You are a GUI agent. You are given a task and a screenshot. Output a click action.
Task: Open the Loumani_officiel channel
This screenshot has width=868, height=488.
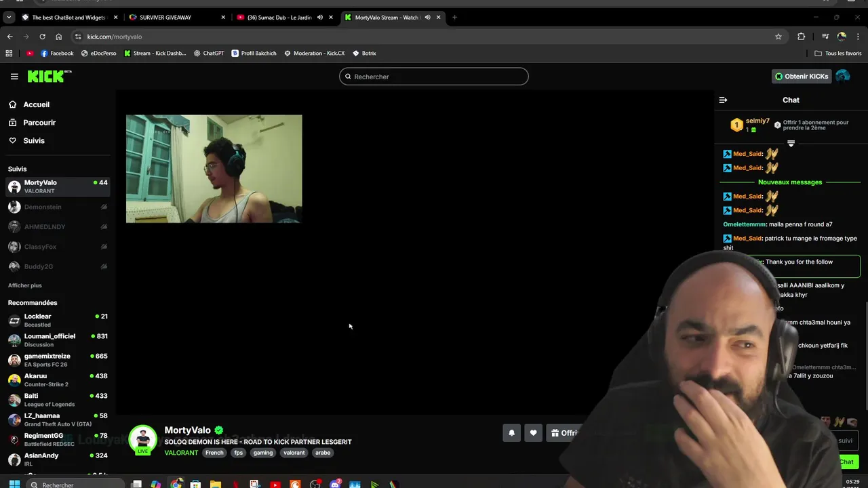click(x=58, y=340)
